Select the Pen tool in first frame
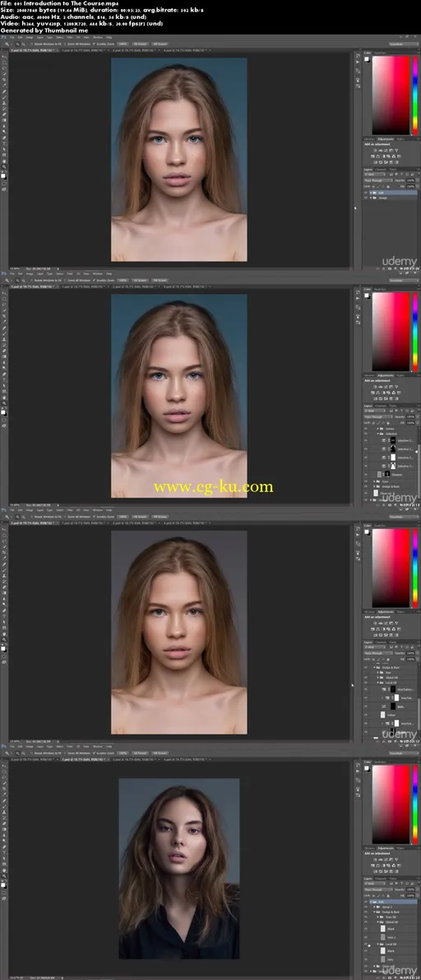The image size is (421, 980). pyautogui.click(x=4, y=138)
